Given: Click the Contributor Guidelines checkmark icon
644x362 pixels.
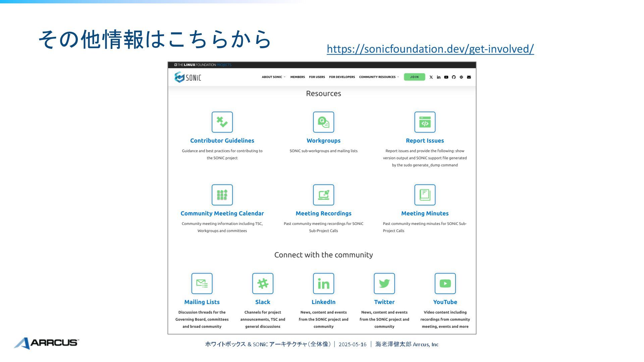Looking at the screenshot, I should [x=222, y=122].
